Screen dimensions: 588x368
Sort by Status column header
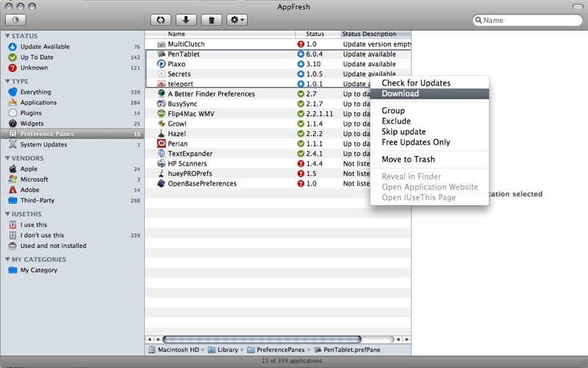(318, 34)
